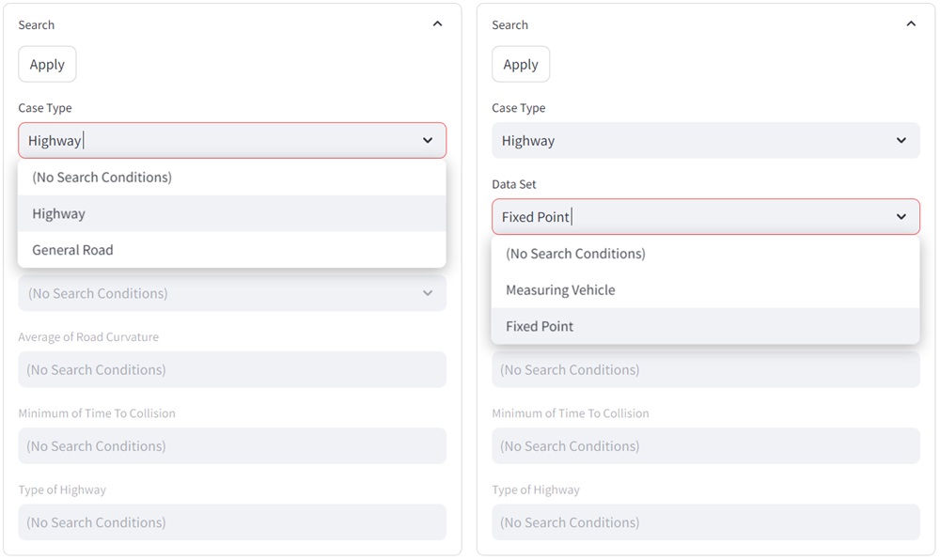Click chevron arrow of open Data Set dropdown
The image size is (940, 560).
pos(901,217)
